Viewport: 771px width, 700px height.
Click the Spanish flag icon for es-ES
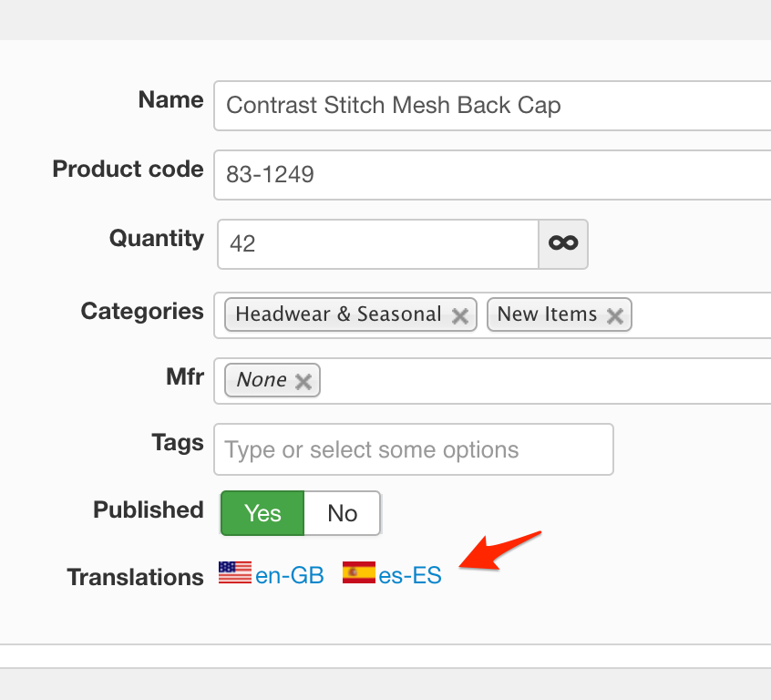358,573
